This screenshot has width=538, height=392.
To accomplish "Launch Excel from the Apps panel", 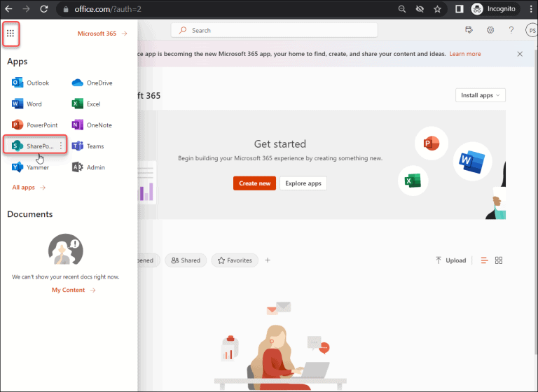I will 86,104.
